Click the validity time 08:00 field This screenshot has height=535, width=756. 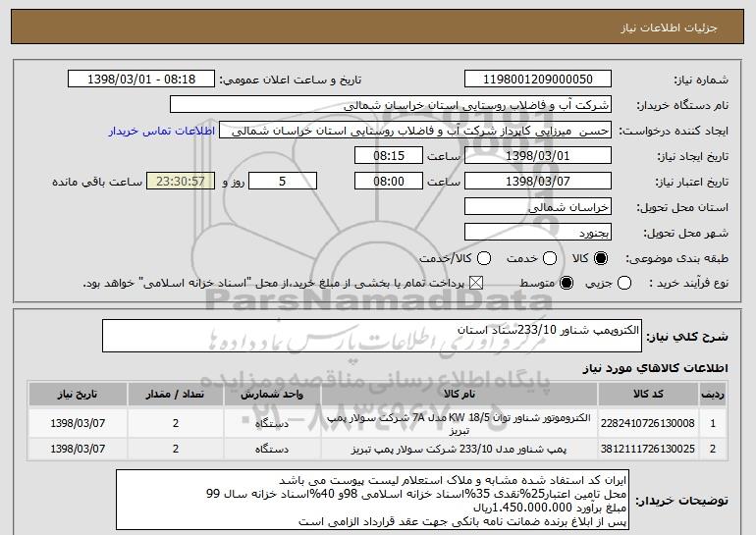(389, 182)
